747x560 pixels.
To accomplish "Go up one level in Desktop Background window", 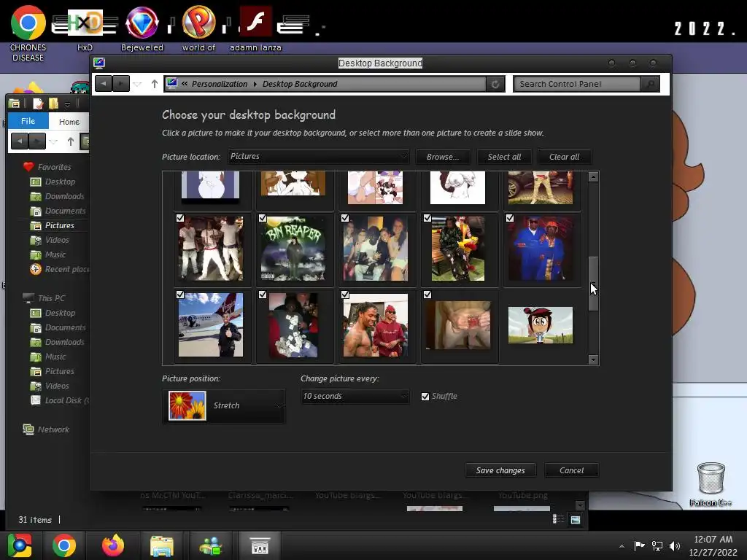I will point(155,84).
